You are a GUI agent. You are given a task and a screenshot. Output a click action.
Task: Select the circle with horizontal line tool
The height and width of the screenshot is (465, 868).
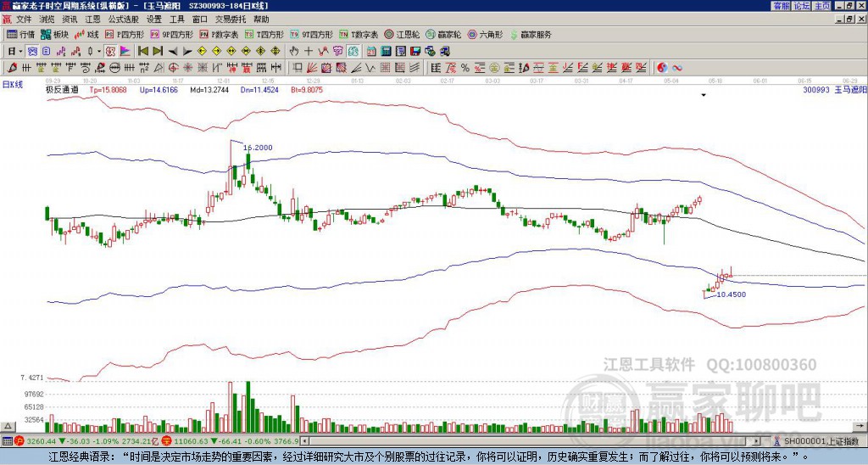[x=115, y=68]
